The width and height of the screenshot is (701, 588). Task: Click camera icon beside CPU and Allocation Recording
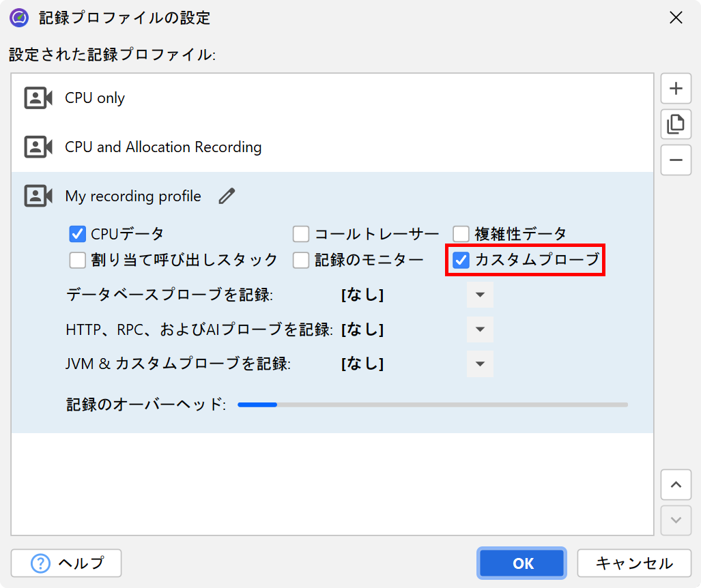tap(38, 147)
